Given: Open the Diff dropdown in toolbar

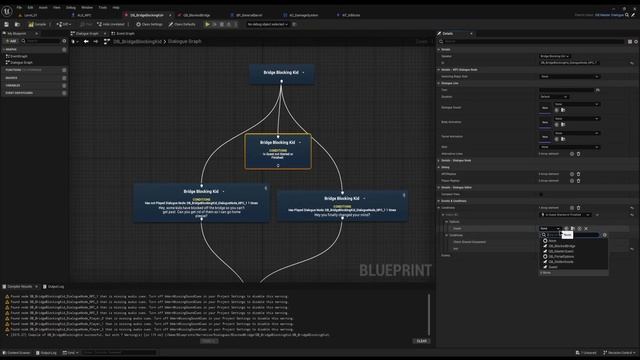Looking at the screenshot, I should (64, 24).
